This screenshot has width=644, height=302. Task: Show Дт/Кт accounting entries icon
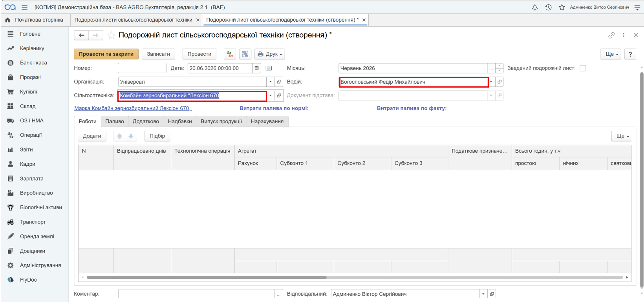pos(230,54)
